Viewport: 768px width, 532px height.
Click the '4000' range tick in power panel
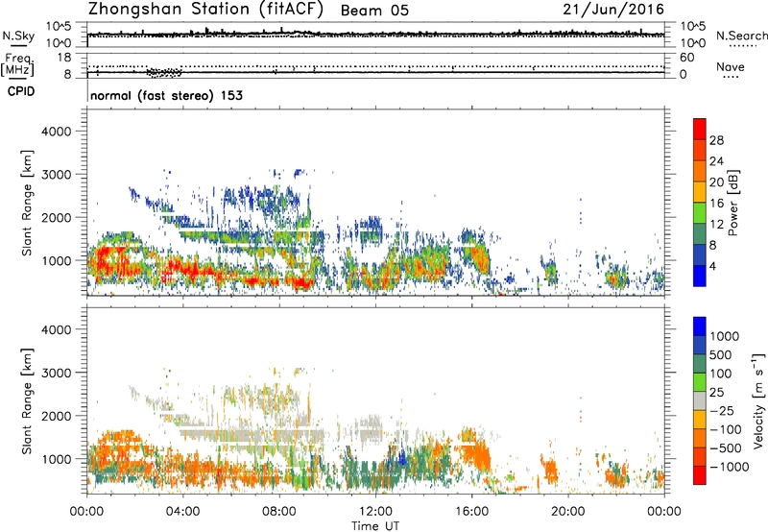coord(56,132)
